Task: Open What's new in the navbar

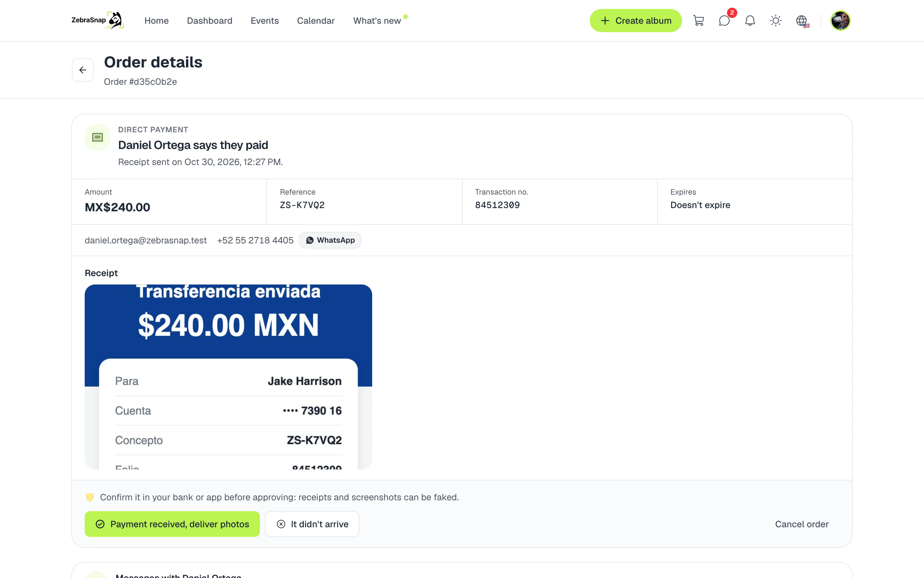Action: 377,21
